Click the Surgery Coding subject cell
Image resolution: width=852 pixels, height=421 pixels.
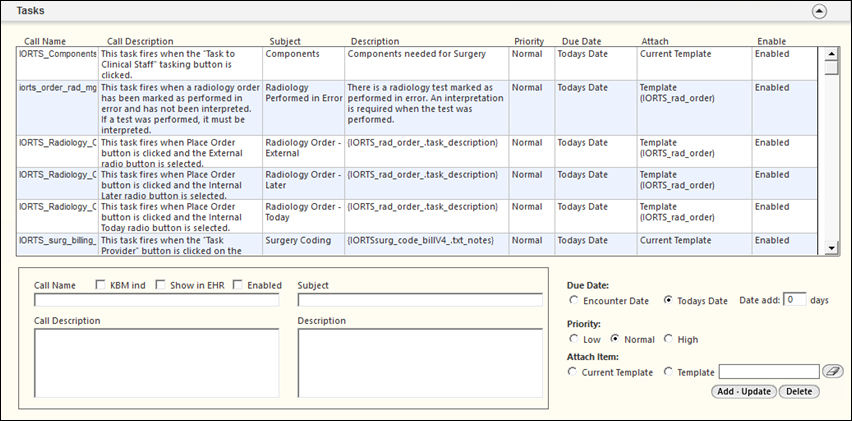303,244
